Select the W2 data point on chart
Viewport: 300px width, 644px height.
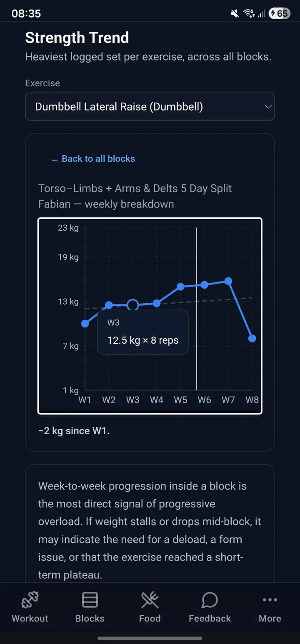click(109, 305)
